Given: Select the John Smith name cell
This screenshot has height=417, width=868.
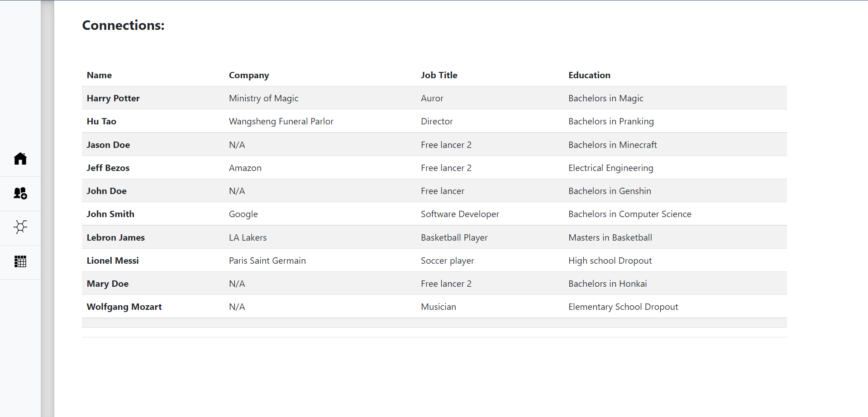Looking at the screenshot, I should 110,214.
